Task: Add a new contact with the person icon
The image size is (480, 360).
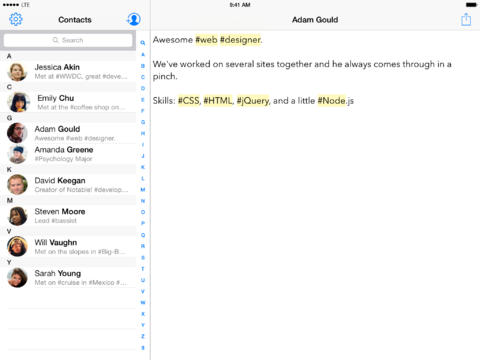Action: pyautogui.click(x=133, y=19)
